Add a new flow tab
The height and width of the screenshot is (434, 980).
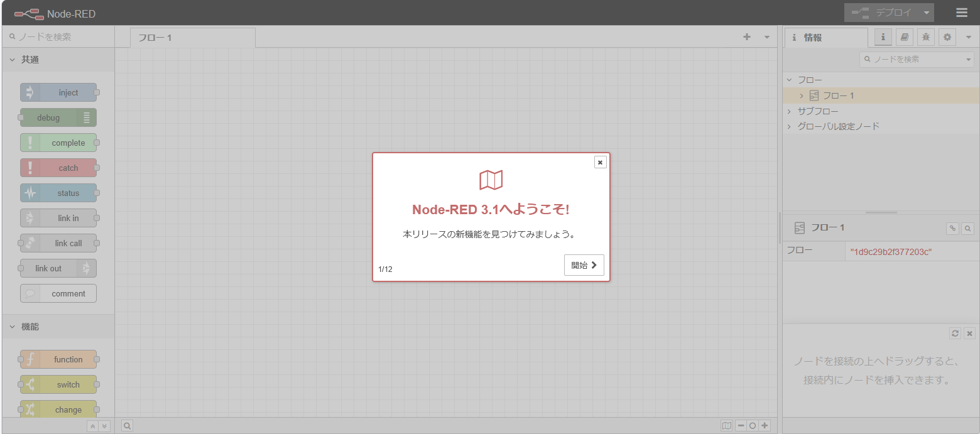tap(747, 37)
